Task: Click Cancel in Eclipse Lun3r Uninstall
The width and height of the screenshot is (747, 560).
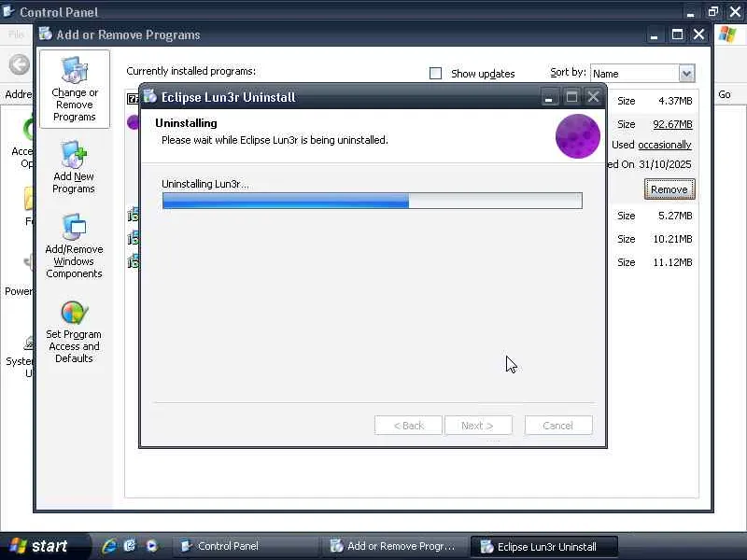Action: (558, 426)
